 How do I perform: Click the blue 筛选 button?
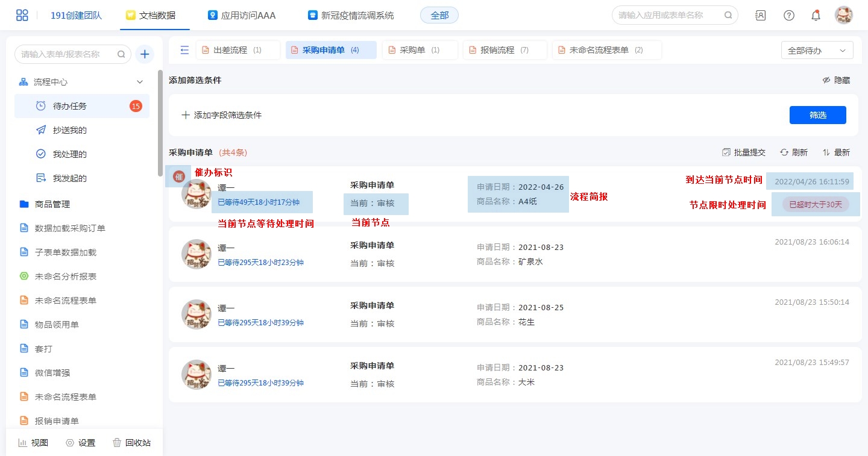[x=817, y=115]
